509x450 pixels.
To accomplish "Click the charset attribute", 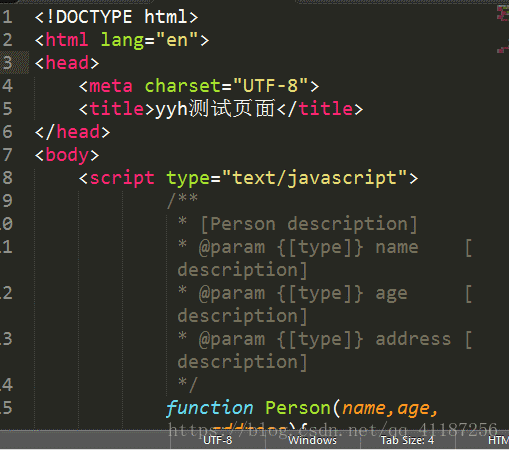I will [183, 86].
